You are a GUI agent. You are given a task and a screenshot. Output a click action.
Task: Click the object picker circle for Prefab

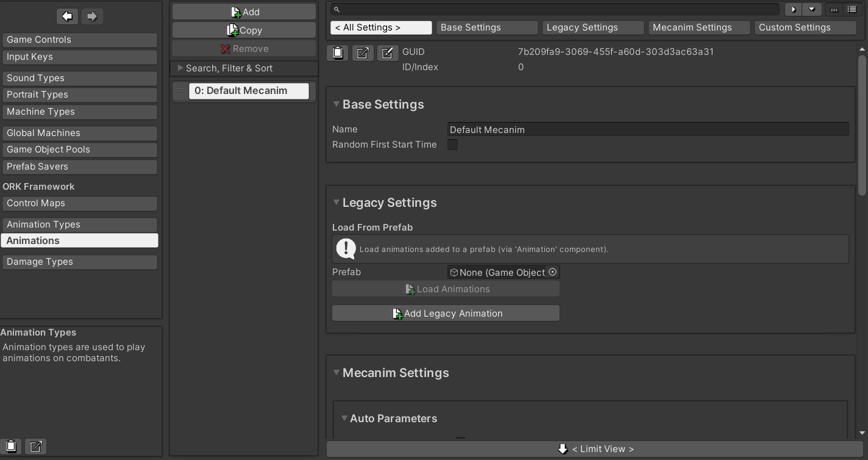[x=553, y=272]
